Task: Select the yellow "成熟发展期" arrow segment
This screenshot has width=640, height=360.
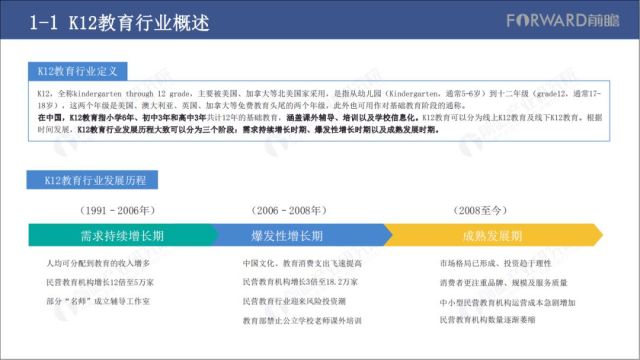Action: tap(493, 235)
